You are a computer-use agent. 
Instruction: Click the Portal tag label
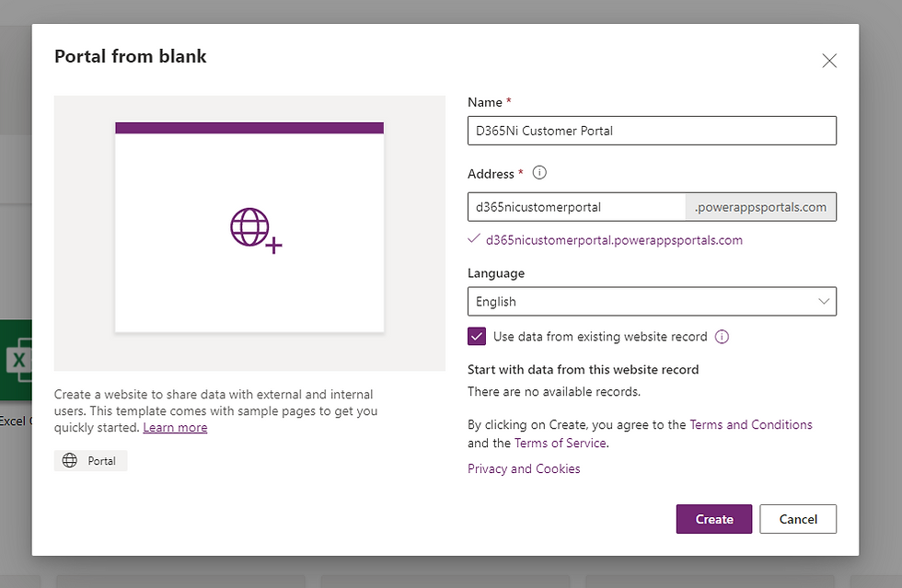point(101,461)
